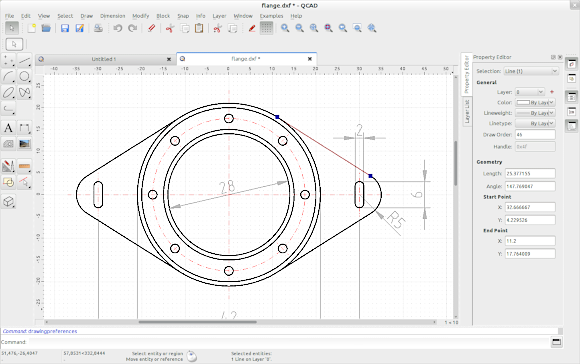580x364 pixels.
Task: Click the Save As icon
Action: (x=80, y=28)
